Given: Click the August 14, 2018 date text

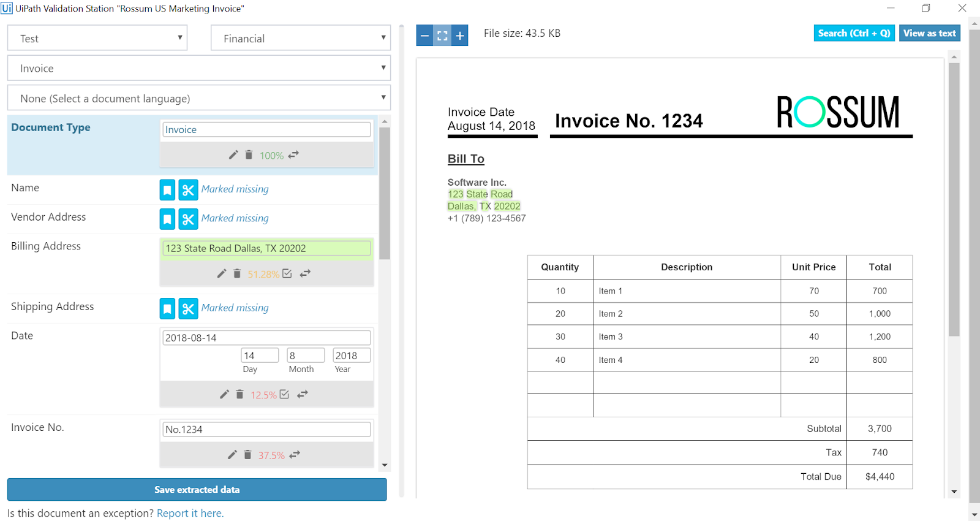Looking at the screenshot, I should 491,126.
